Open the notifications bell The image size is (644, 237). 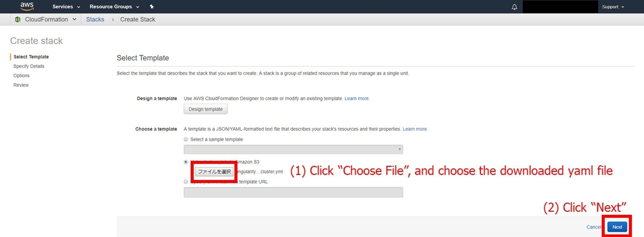(514, 7)
